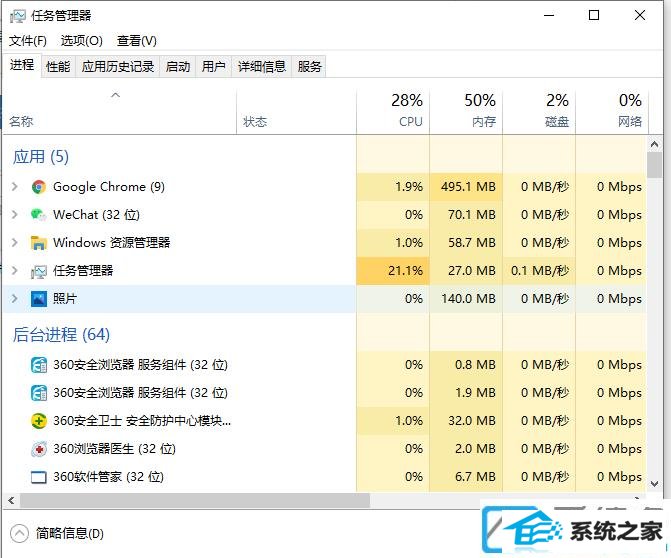Open the 文件(F) menu
Viewport: 671px width, 558px height.
[28, 41]
